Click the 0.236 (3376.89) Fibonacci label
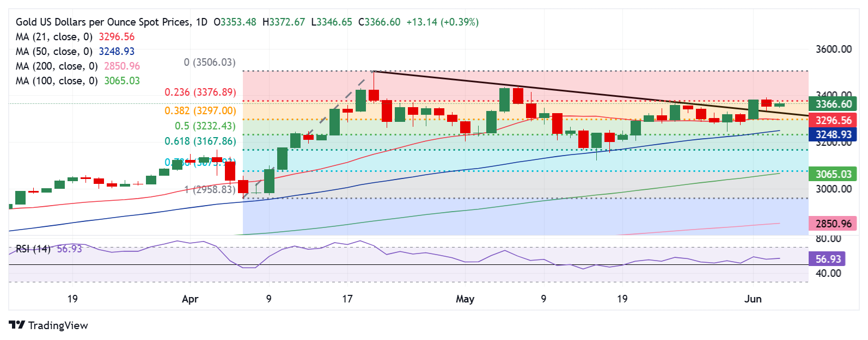 click(x=200, y=92)
